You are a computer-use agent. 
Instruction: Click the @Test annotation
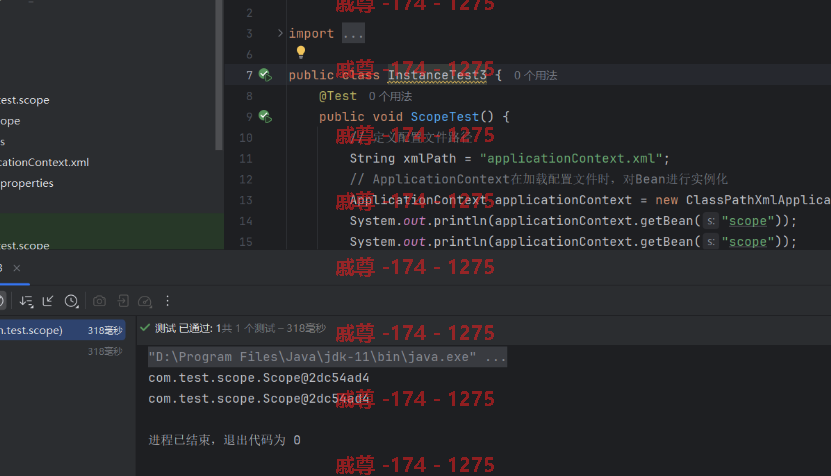pos(338,96)
